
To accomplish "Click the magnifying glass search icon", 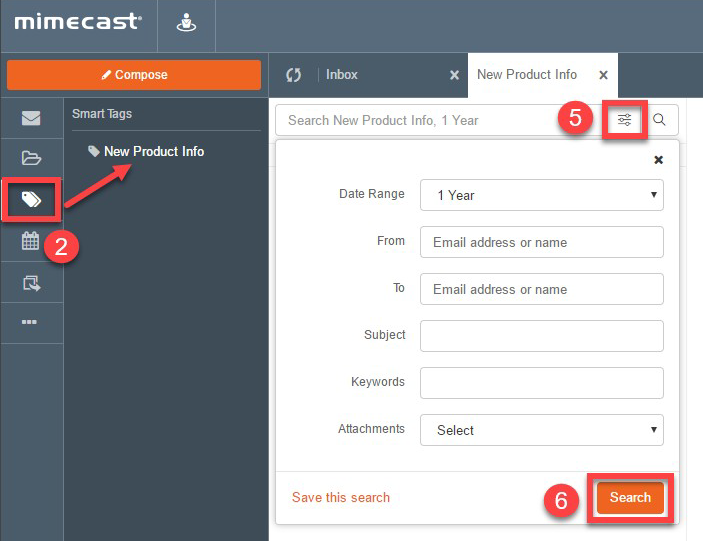I will point(660,120).
